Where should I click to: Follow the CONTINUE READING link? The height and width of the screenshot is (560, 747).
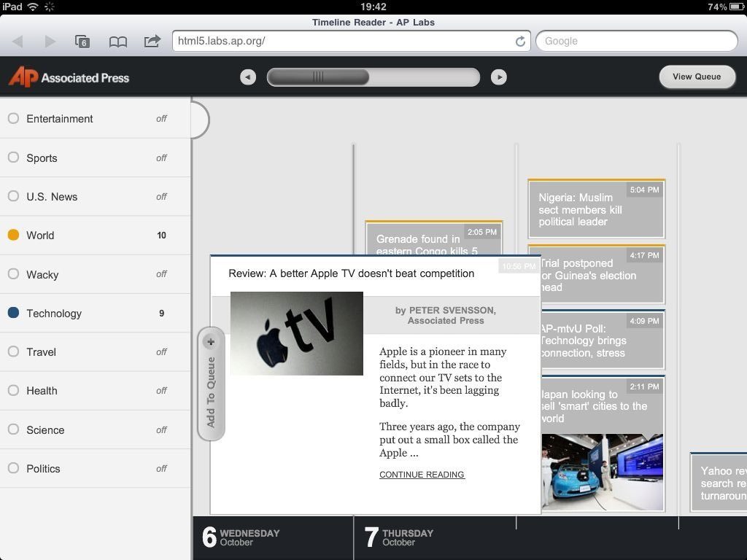coord(422,475)
